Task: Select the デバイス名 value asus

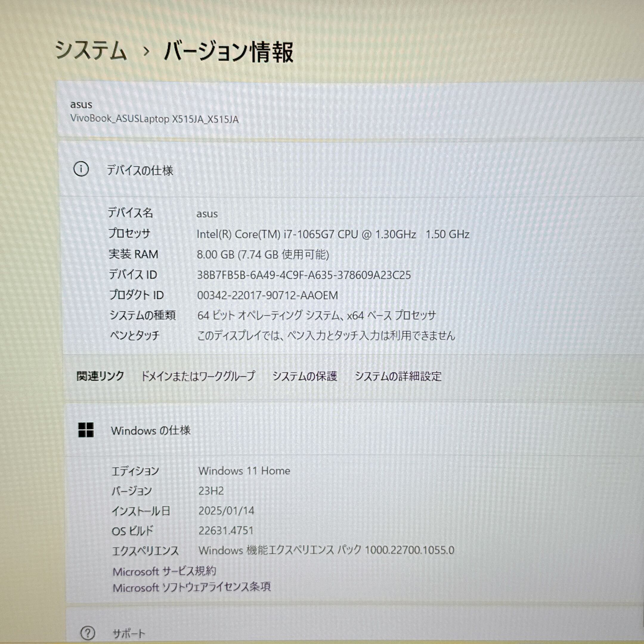Action: 207,214
